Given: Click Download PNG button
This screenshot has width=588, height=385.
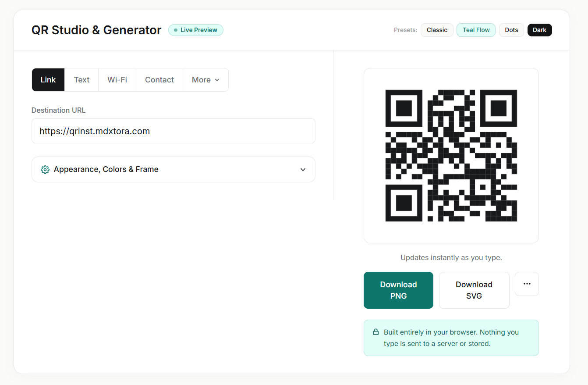Looking at the screenshot, I should click(398, 290).
